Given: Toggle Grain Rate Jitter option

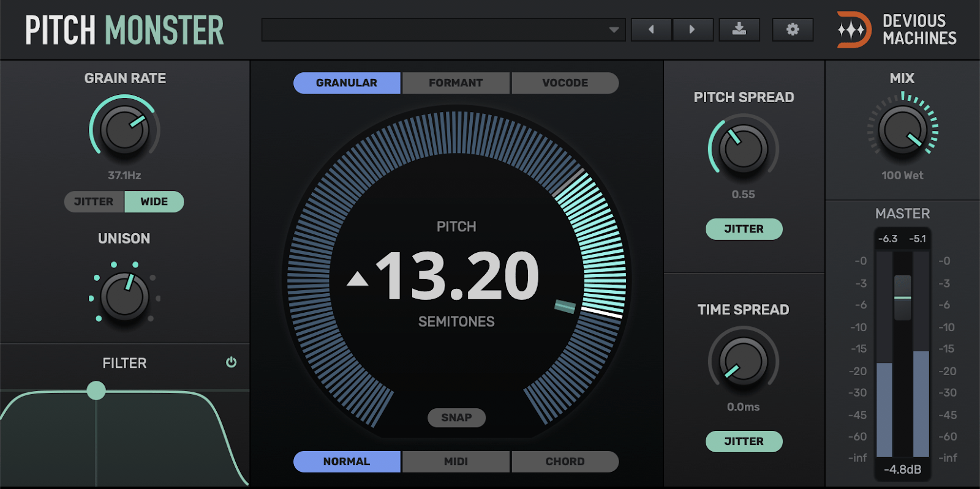Looking at the screenshot, I should pyautogui.click(x=94, y=201).
